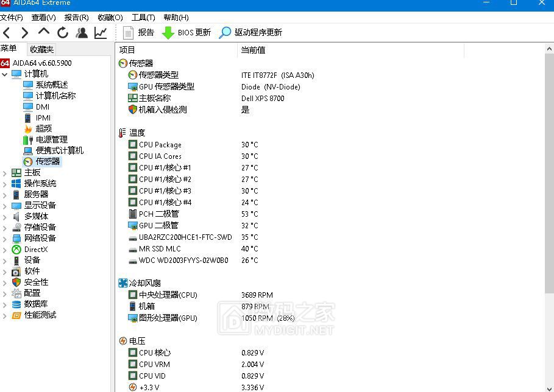Click the 性能测试 benchmark icon
554x392 pixels.
[x=16, y=315]
